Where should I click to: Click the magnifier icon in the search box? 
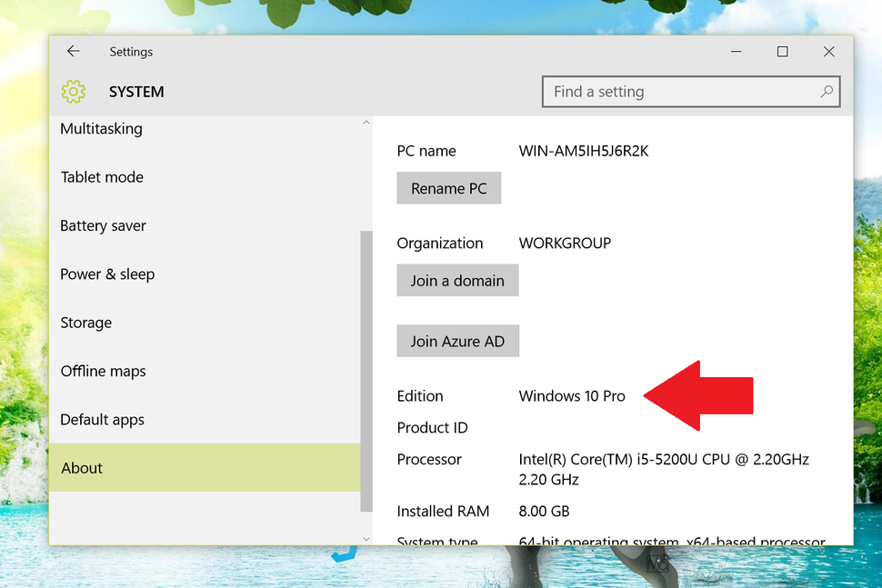point(826,91)
